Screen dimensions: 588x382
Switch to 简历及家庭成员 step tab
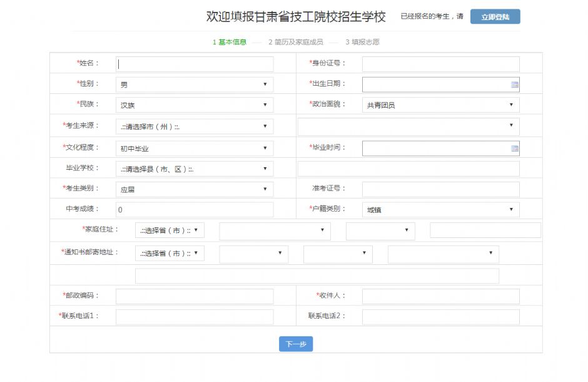point(295,42)
